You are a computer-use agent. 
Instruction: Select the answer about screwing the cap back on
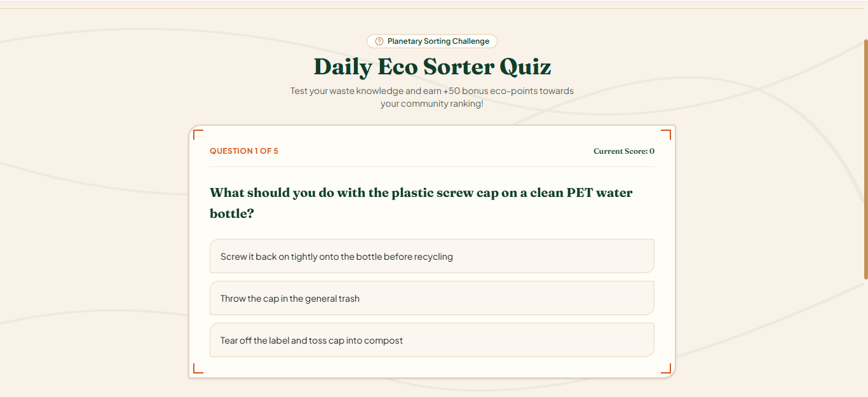(x=432, y=256)
